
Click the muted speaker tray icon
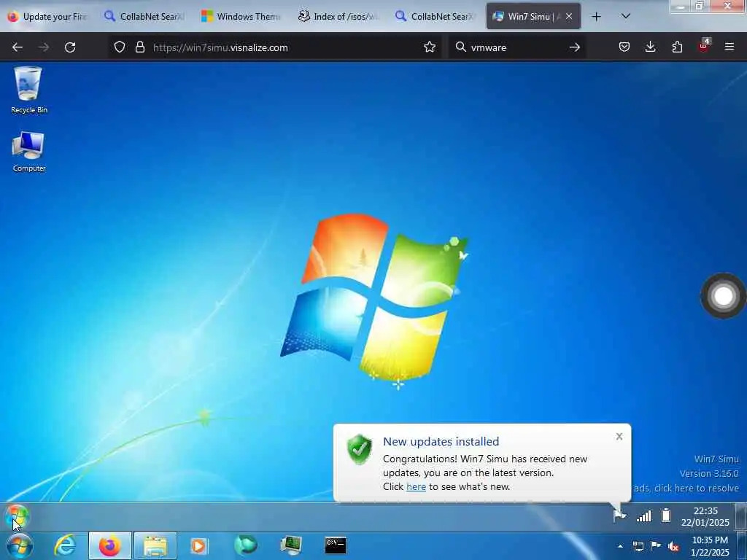click(673, 546)
